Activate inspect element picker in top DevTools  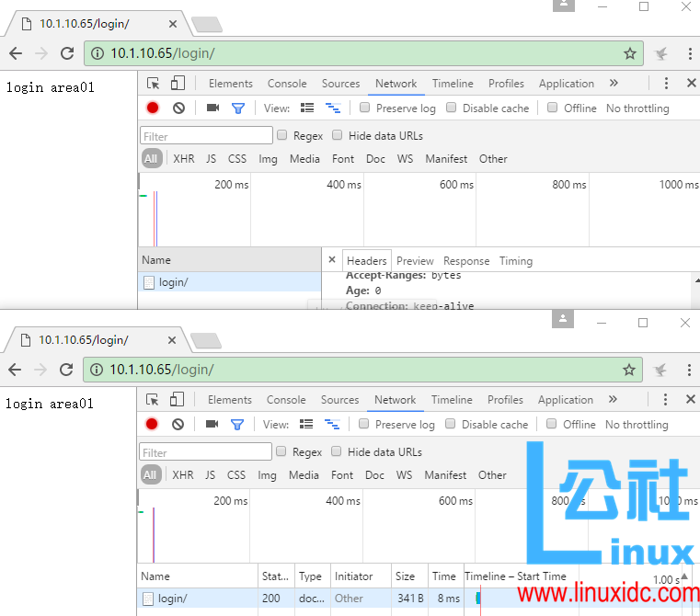point(153,84)
